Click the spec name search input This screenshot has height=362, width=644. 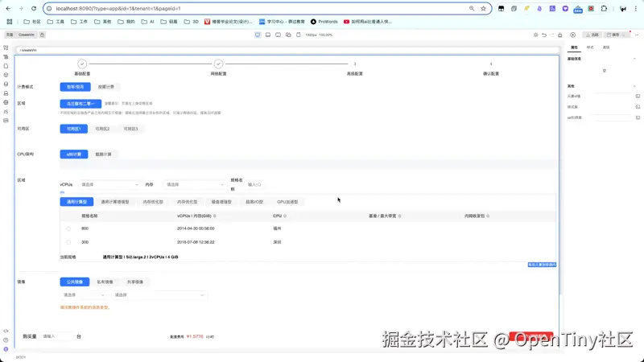(254, 185)
